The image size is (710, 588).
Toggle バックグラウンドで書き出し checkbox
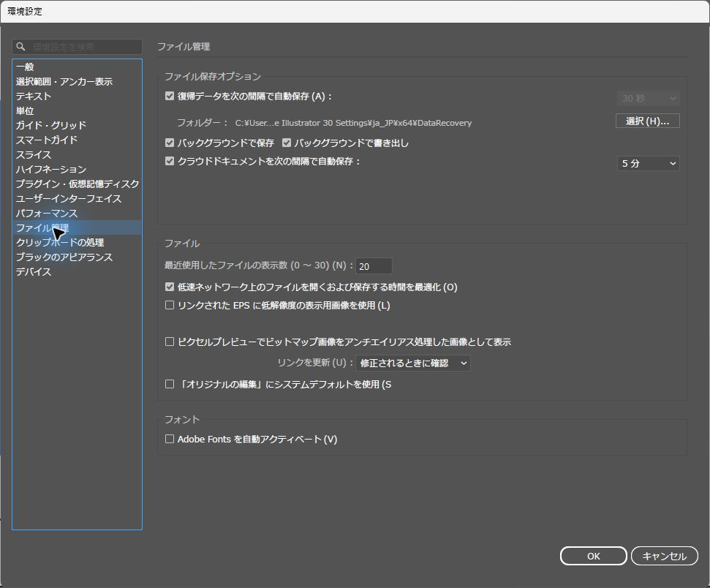286,143
